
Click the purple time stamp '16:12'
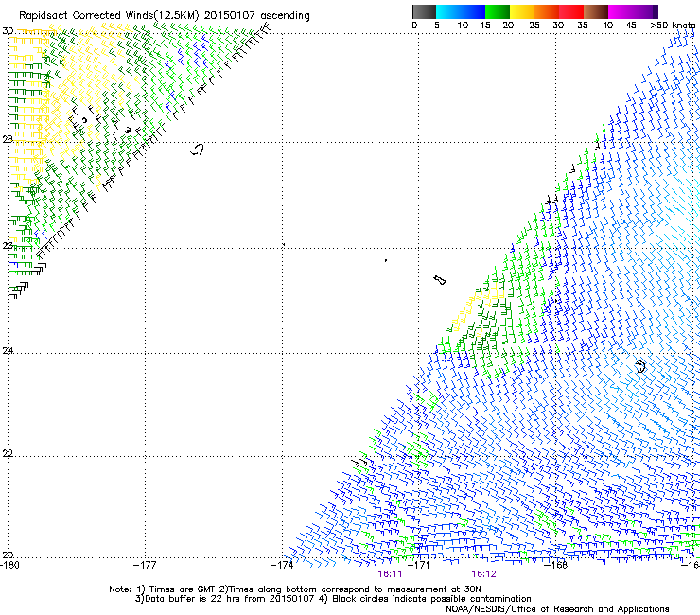point(484,574)
